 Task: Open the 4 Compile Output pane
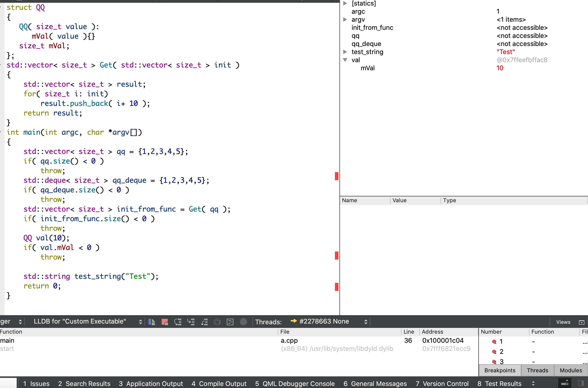pos(219,383)
